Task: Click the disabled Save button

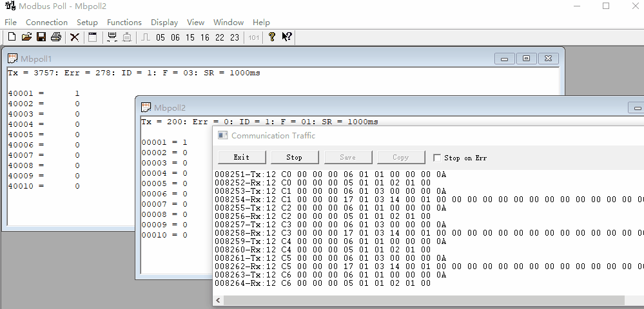Action: pos(347,157)
